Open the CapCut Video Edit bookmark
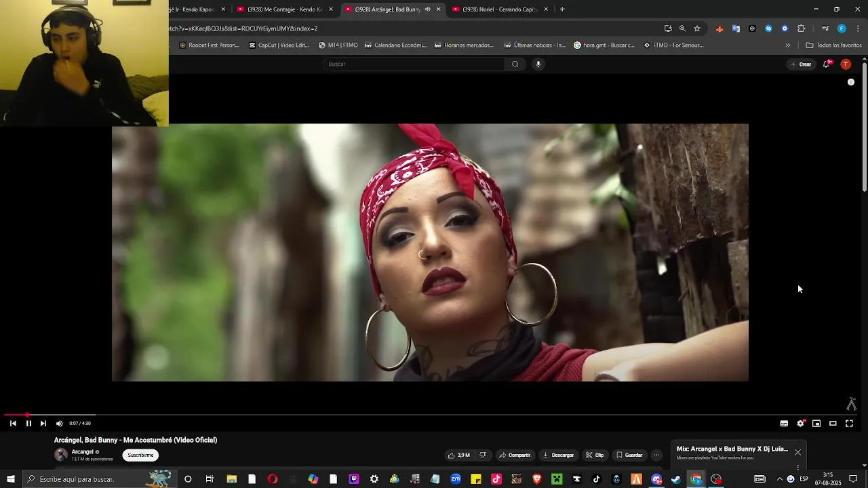 [279, 45]
